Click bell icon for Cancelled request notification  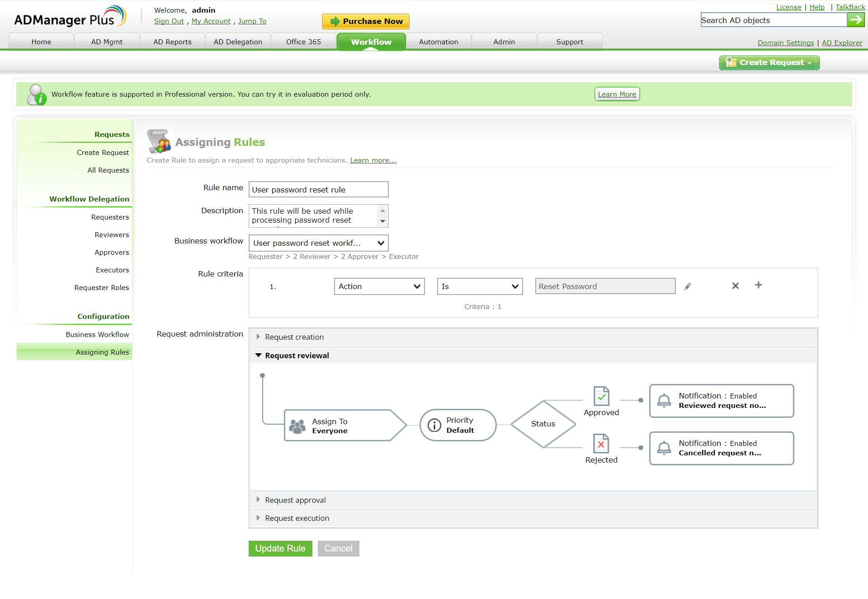click(664, 448)
